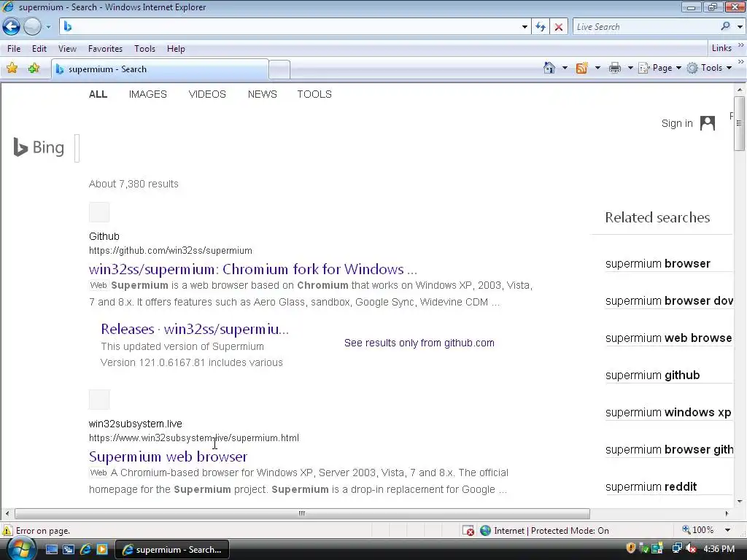Image resolution: width=747 pixels, height=560 pixels.
Task: Click the Github result favicon placeholder
Action: coord(99,212)
